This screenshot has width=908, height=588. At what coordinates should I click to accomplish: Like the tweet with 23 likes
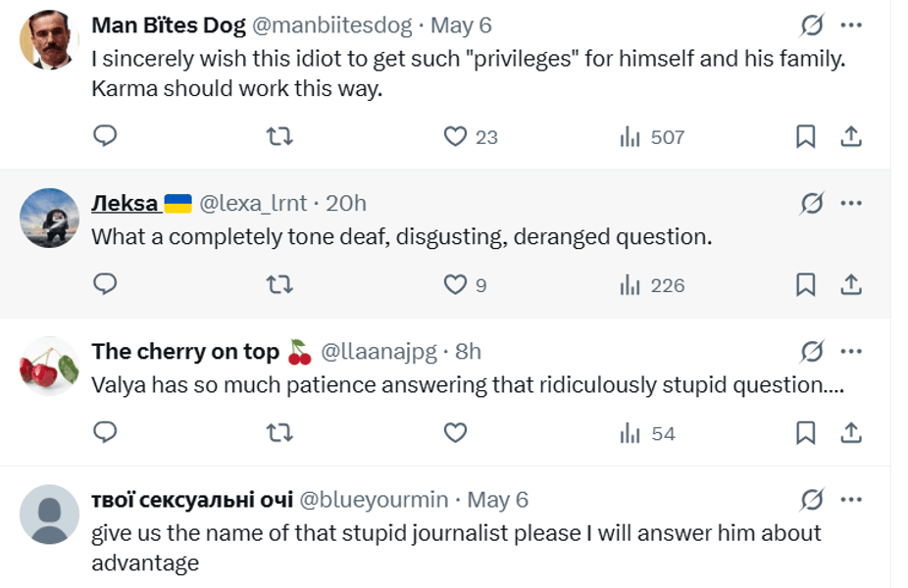tap(455, 136)
